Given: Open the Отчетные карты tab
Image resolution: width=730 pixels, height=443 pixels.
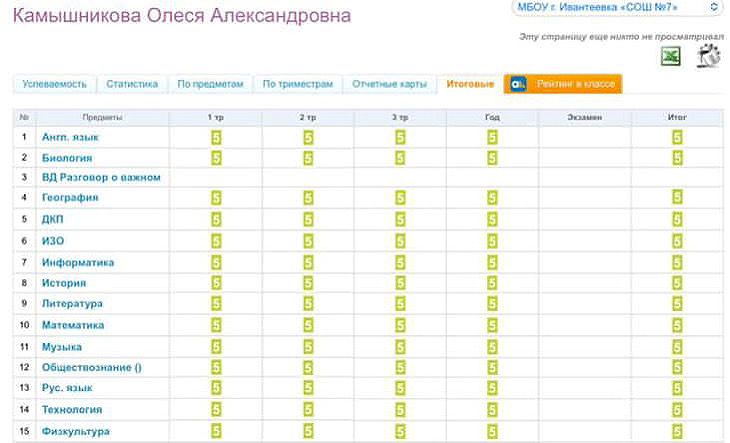Looking at the screenshot, I should (390, 85).
